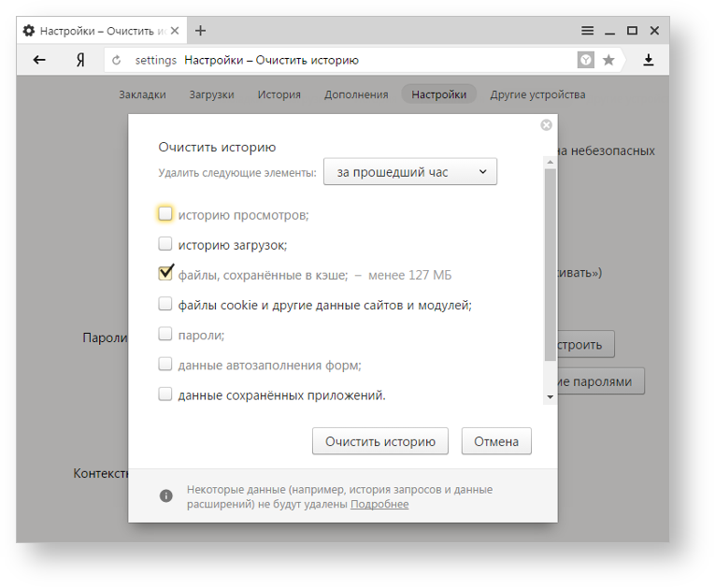
Task: Open the 'Дополнения' tab
Action: 355,94
